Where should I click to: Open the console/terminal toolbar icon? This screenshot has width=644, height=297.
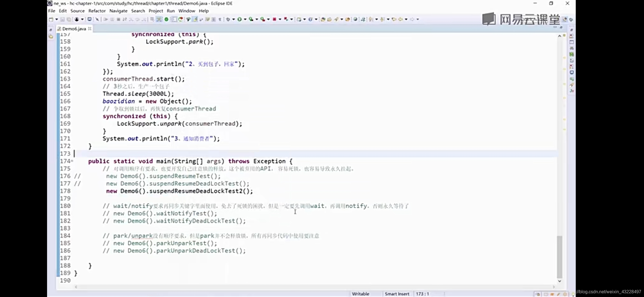[x=89, y=19]
